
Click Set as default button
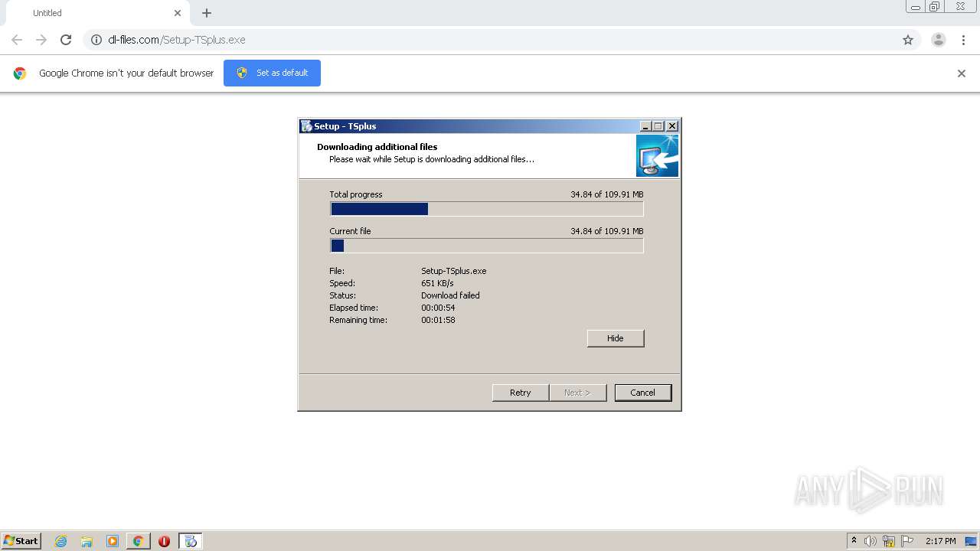272,73
